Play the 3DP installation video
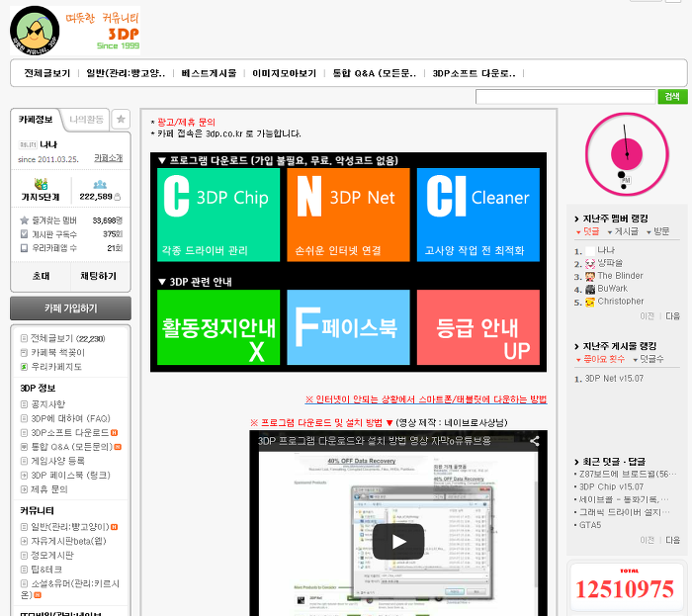 398,542
